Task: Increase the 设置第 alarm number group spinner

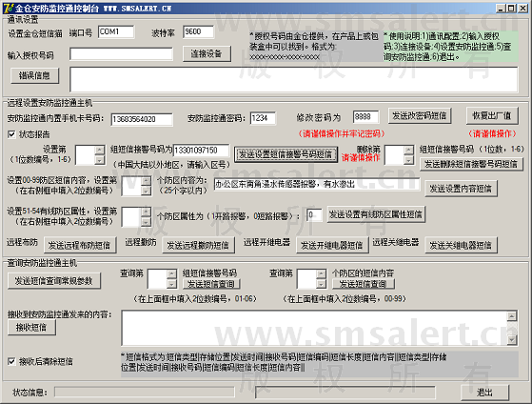Action: (x=99, y=150)
